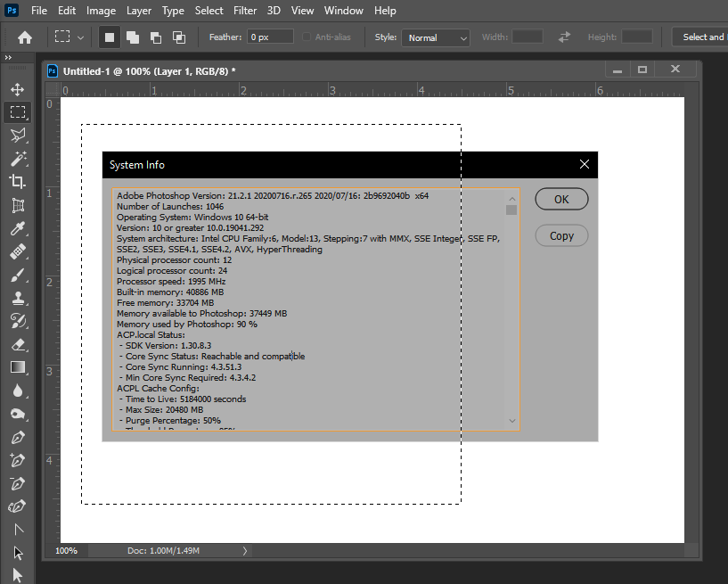Open the Type menu

173,10
